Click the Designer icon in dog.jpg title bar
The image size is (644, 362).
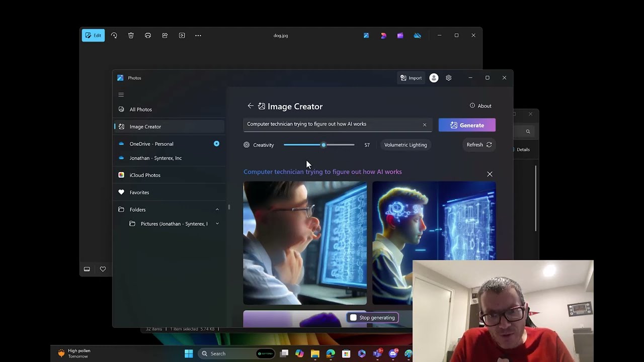click(x=383, y=36)
